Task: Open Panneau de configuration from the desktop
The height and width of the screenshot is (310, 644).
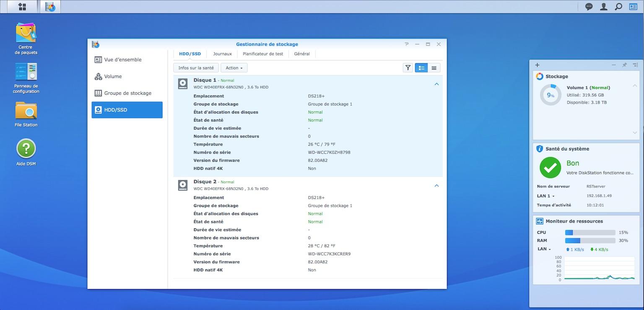Action: tap(26, 72)
